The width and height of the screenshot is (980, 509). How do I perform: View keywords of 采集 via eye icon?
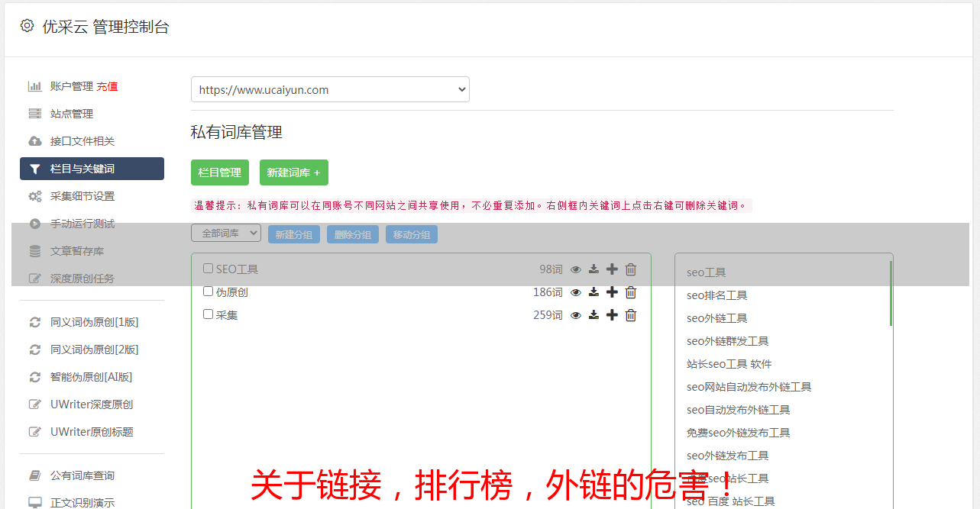click(x=576, y=315)
